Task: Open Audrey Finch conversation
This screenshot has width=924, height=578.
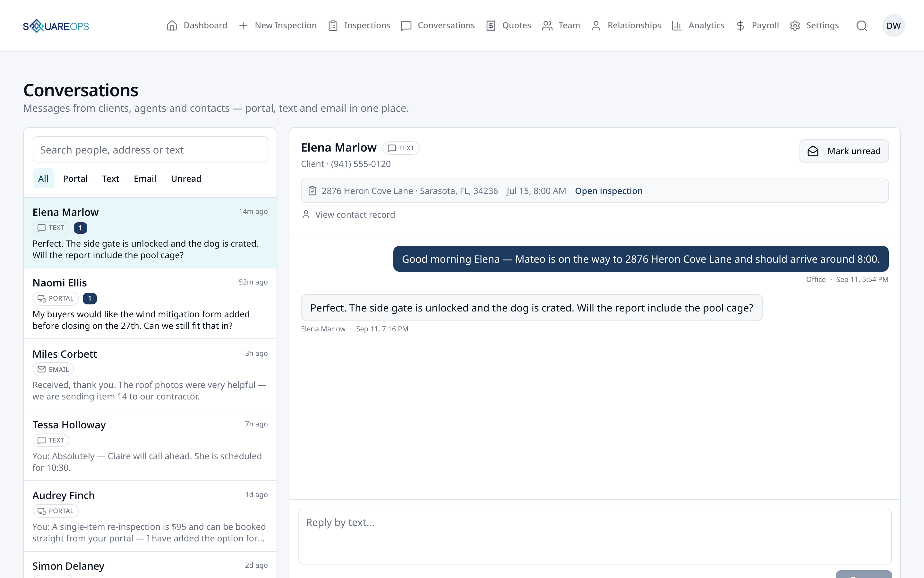Action: pos(150,516)
